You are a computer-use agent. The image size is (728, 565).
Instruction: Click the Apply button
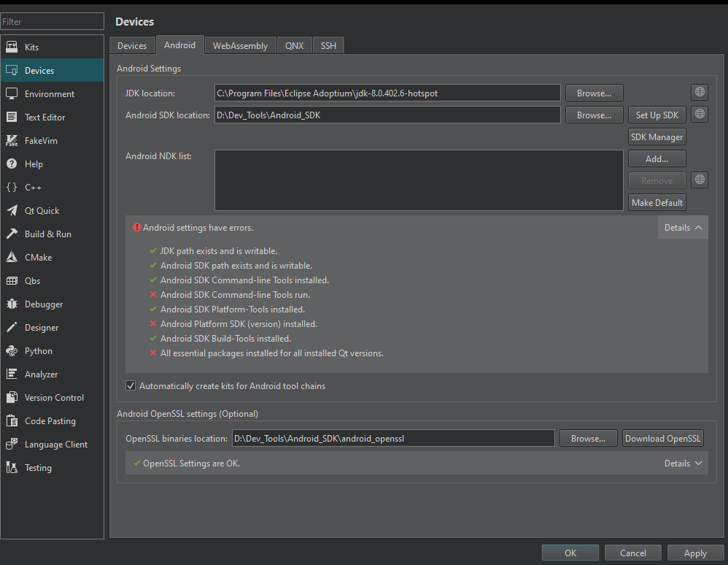point(694,553)
